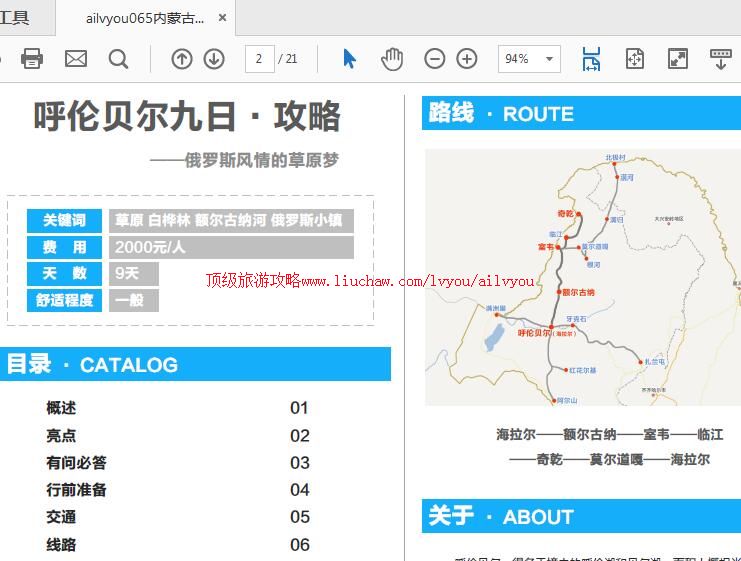Open the search magnifier tool
This screenshot has height=561, width=741.
point(118,59)
